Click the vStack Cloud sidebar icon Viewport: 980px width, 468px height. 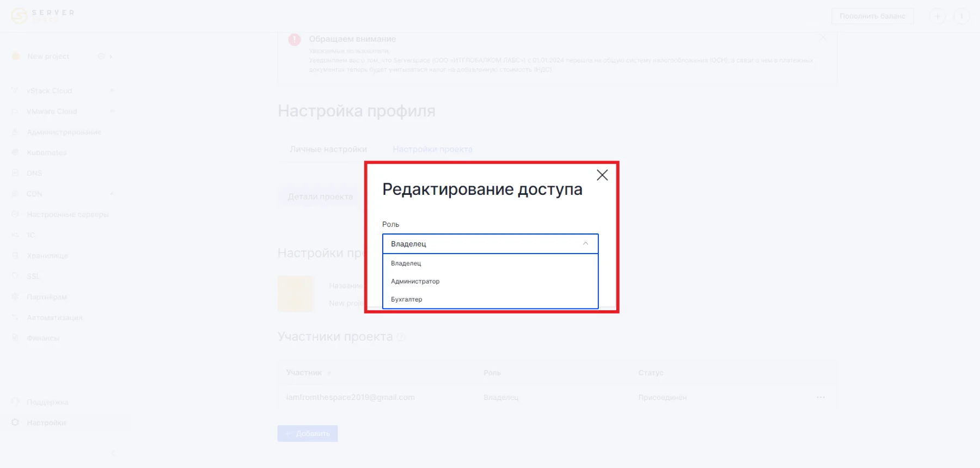click(x=15, y=90)
